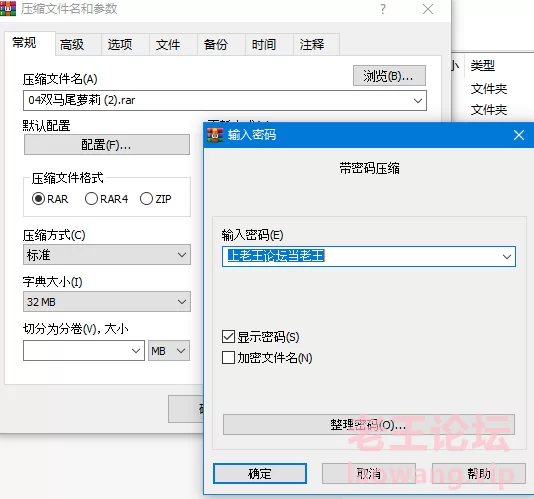Expand the 压缩方式 标准 dropdown
The height and width of the screenshot is (499, 534).
pos(107,255)
